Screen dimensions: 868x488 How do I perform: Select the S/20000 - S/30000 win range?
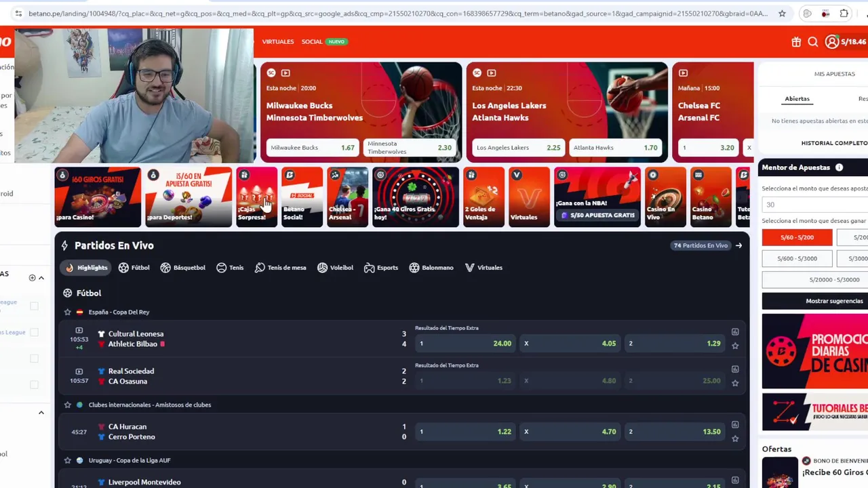[x=815, y=279]
